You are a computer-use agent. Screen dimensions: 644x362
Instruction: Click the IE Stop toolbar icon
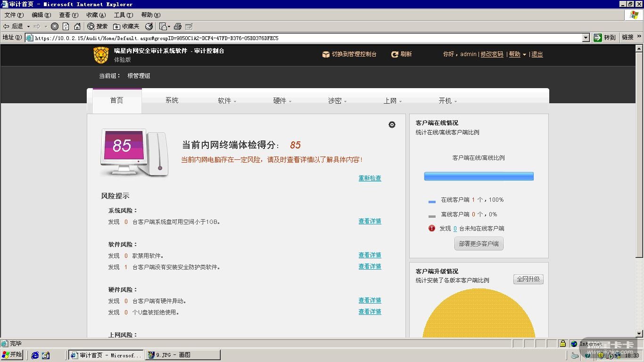(55, 26)
